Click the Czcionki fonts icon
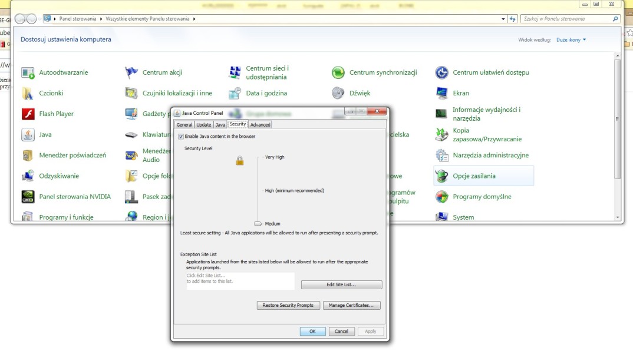 28,93
